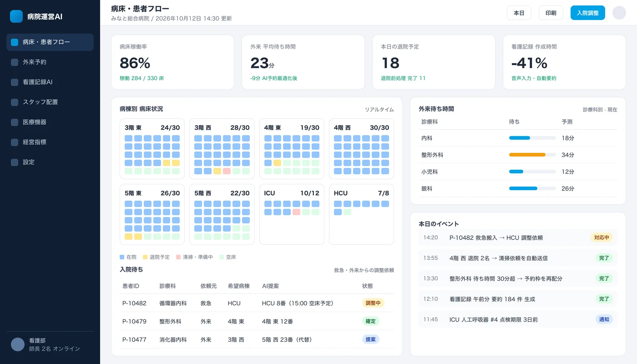Image resolution: width=637 pixels, height=364 pixels.
Task: Open 外来予約 in the sidebar
Action: (x=50, y=62)
